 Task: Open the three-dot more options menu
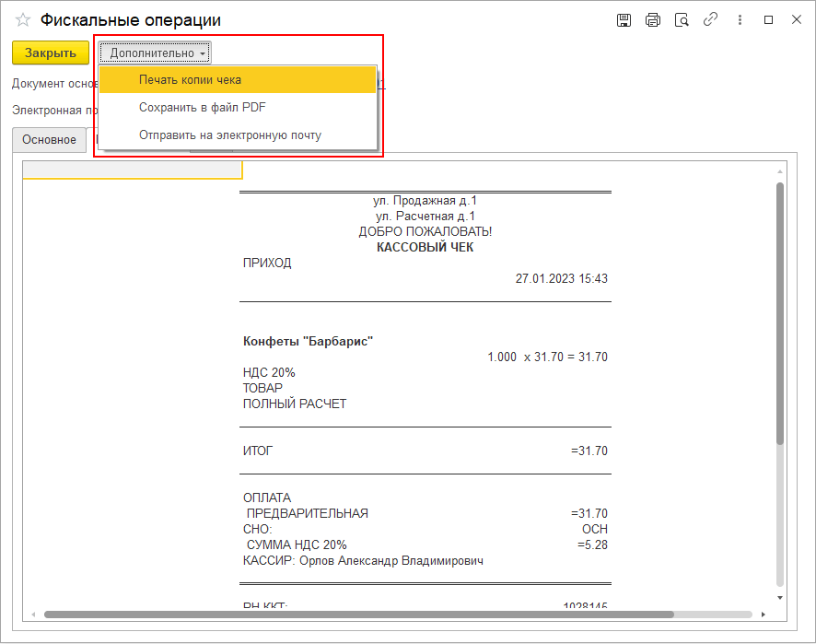[740, 20]
